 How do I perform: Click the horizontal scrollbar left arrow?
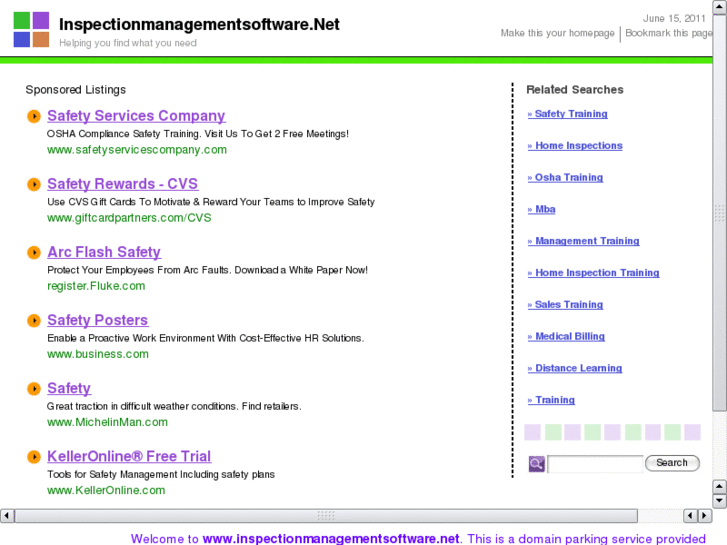point(7,515)
